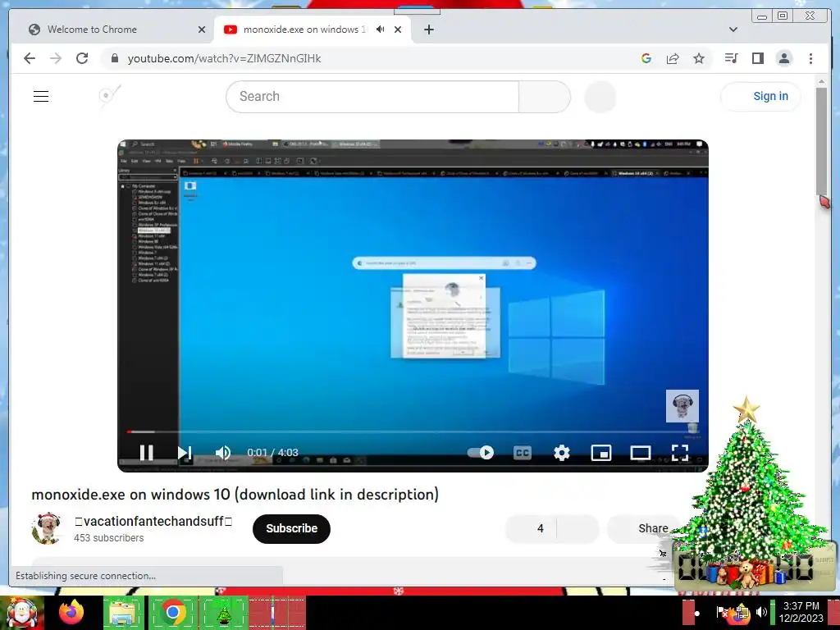
Task: Switch to theater mode icon
Action: click(640, 453)
